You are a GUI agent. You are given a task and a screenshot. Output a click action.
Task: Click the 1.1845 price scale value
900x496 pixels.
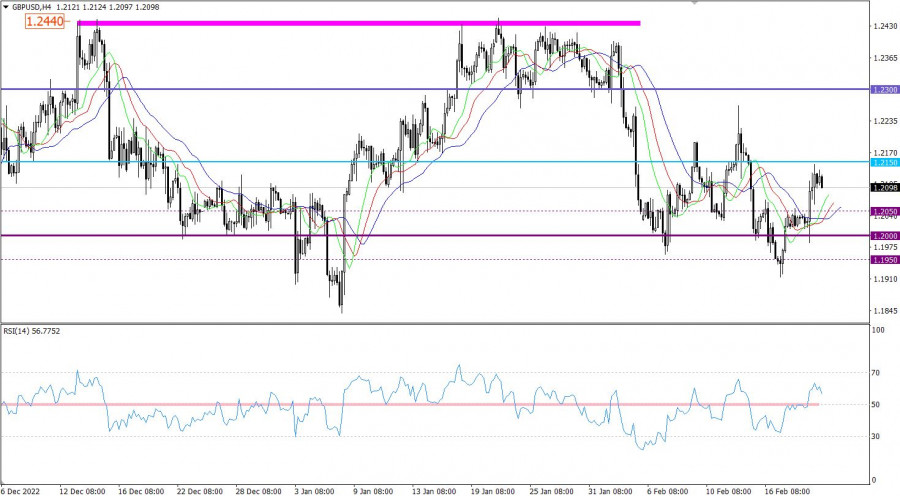pos(885,311)
